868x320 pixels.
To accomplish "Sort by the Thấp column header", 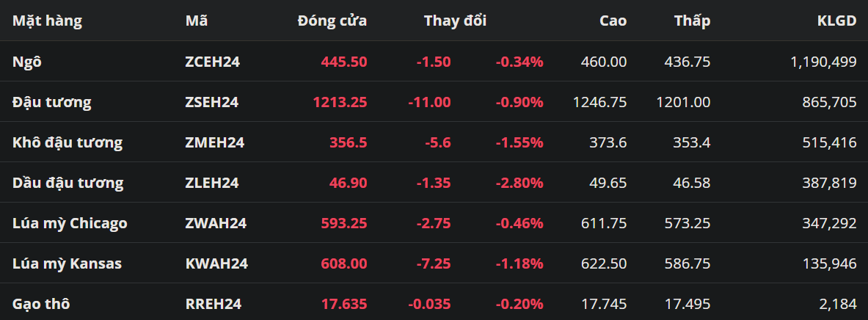I will tap(692, 21).
